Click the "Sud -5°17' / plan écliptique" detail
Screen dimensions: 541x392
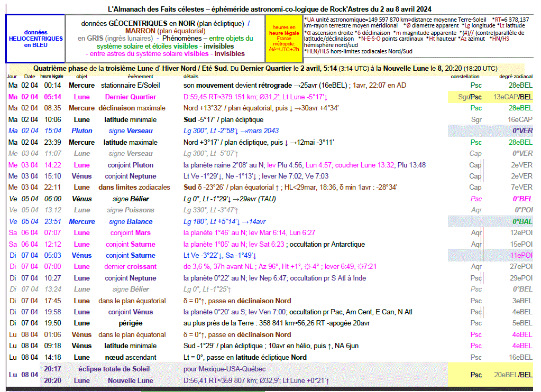[x=223, y=119]
